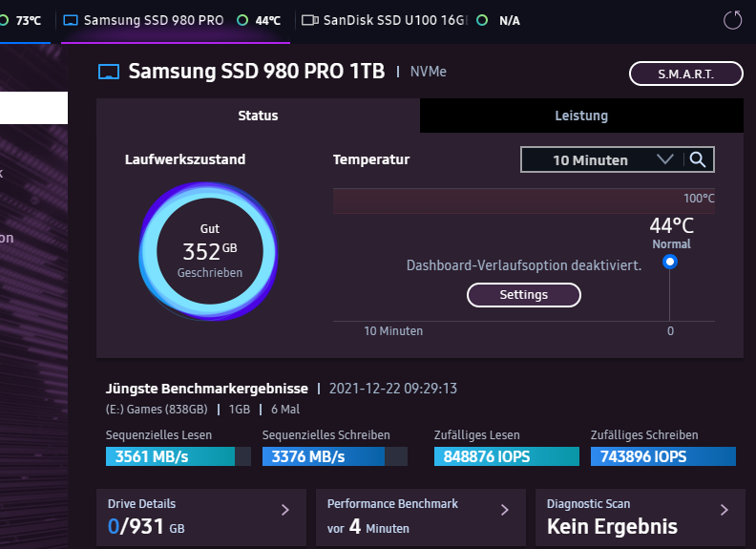Click the benchmark timestamp 2021-12-22 09:29:13

[393, 389]
